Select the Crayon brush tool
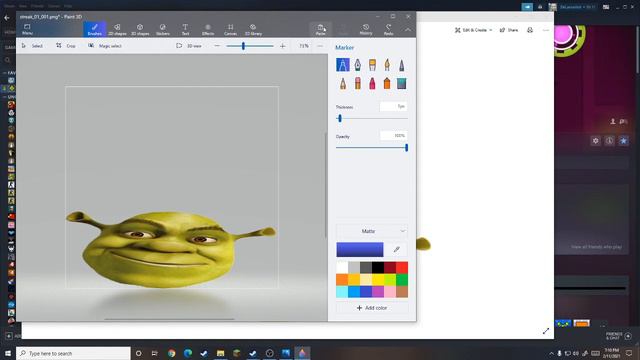 (x=372, y=83)
